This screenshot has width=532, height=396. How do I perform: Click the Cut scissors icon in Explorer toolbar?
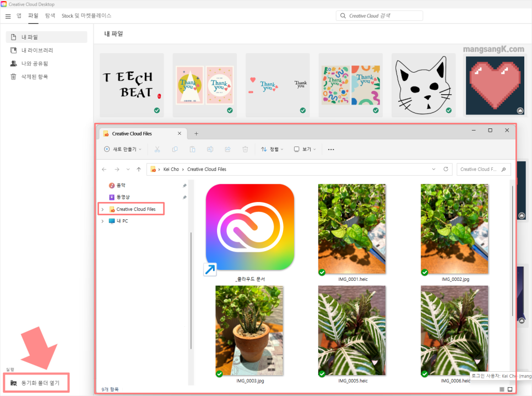pyautogui.click(x=157, y=149)
